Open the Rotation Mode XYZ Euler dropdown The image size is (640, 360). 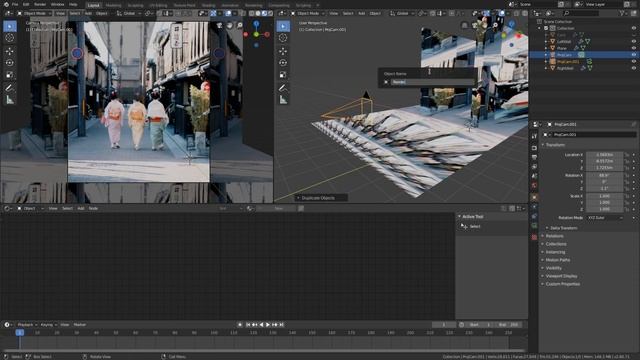click(x=605, y=218)
